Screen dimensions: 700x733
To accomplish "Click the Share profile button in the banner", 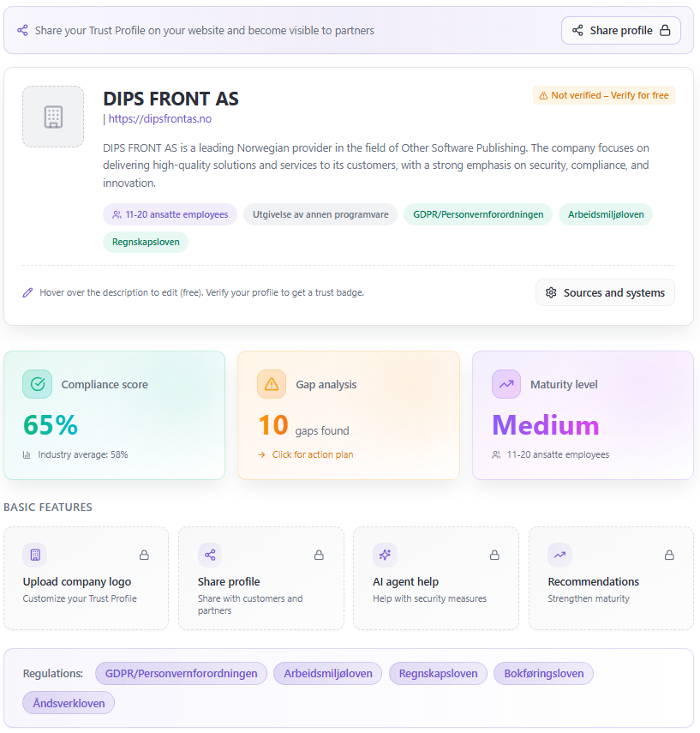I will [620, 30].
